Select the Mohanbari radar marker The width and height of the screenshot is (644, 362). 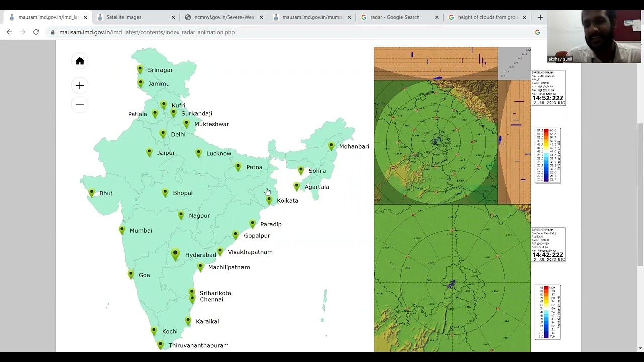coord(331,146)
